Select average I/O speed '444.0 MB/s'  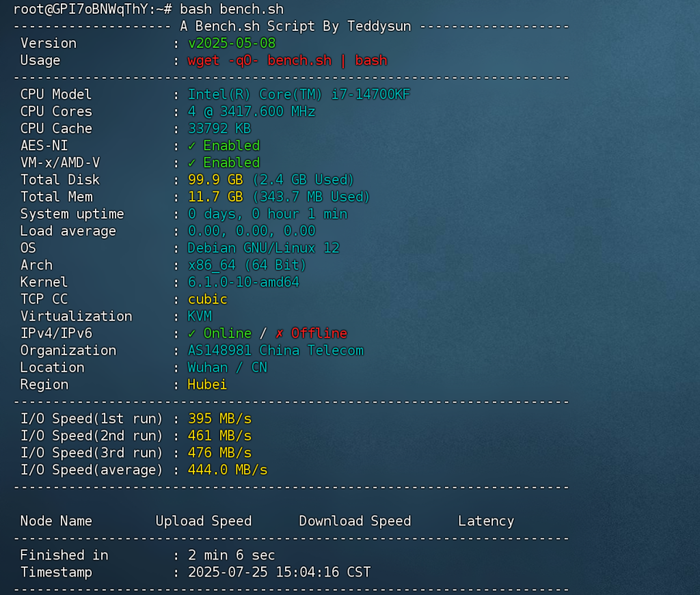point(228,470)
